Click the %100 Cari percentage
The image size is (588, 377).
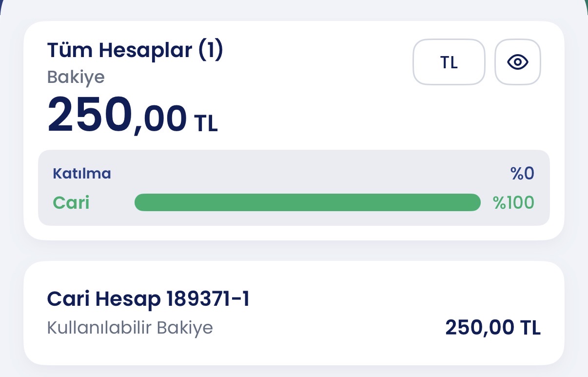click(514, 202)
